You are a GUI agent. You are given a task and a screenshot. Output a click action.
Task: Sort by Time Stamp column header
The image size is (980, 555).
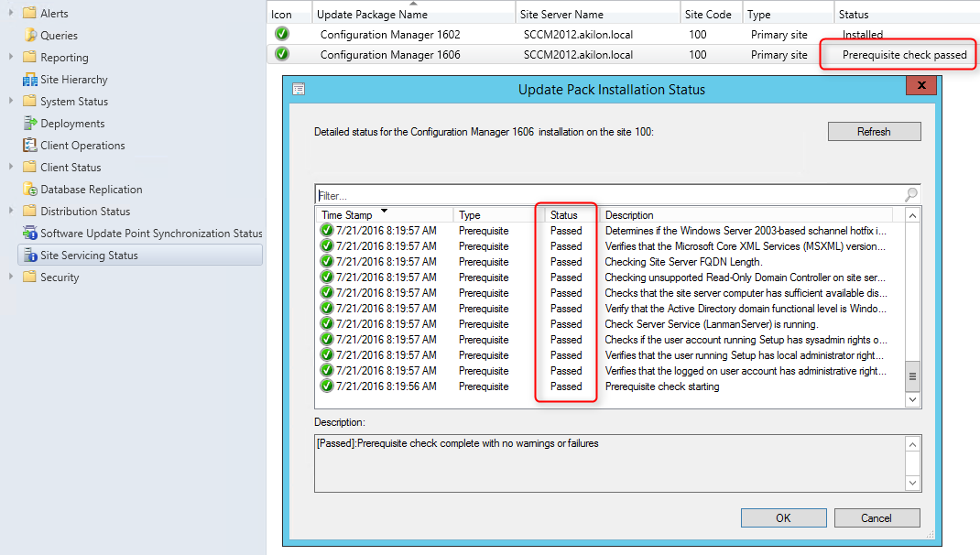[x=385, y=215]
